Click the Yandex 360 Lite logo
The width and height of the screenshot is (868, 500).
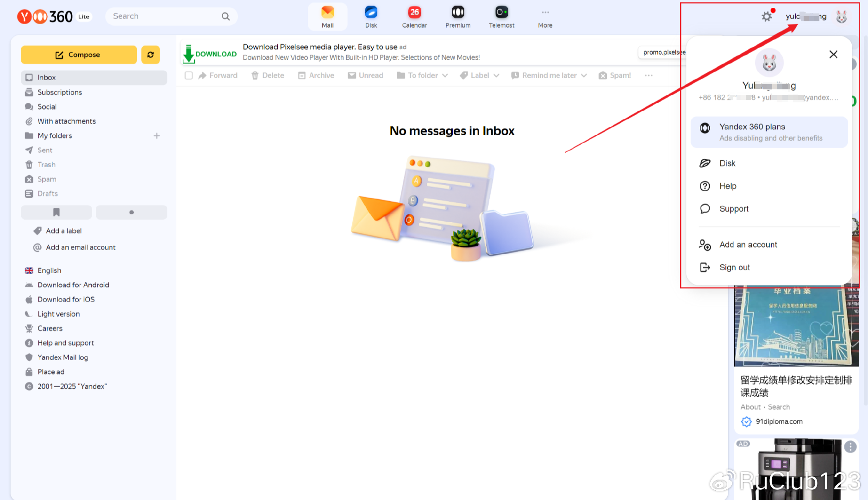[x=54, y=17]
